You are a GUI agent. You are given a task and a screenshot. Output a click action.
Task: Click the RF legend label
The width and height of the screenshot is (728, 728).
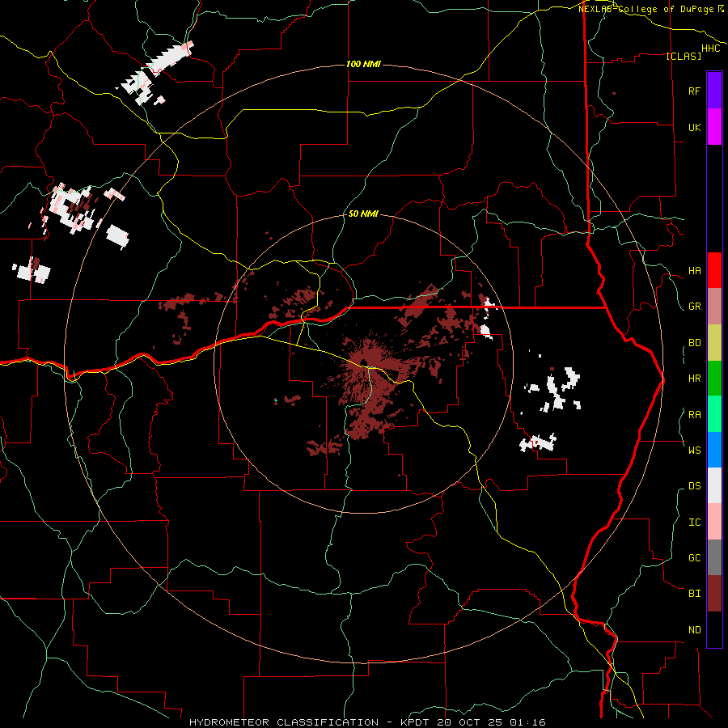694,91
